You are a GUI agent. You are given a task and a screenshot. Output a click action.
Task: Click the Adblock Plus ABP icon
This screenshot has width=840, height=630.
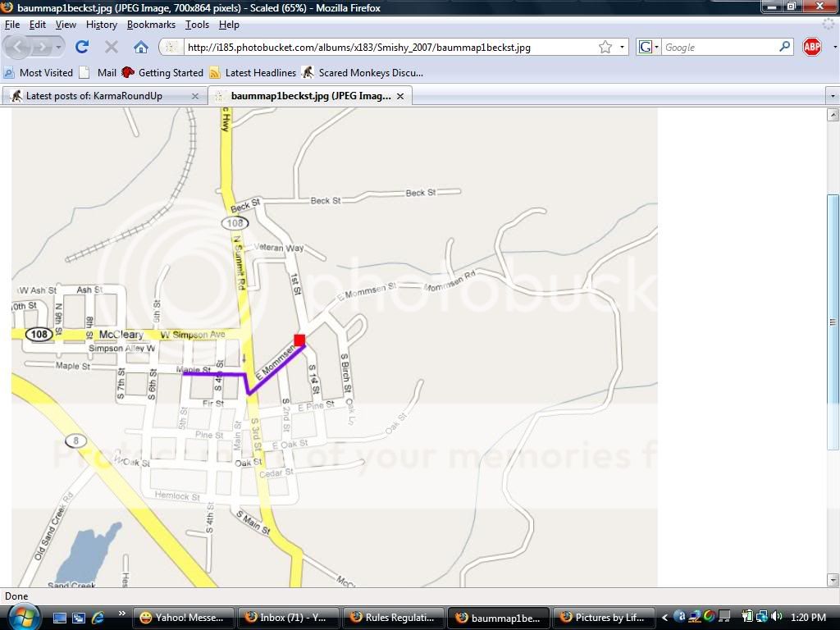coord(811,47)
